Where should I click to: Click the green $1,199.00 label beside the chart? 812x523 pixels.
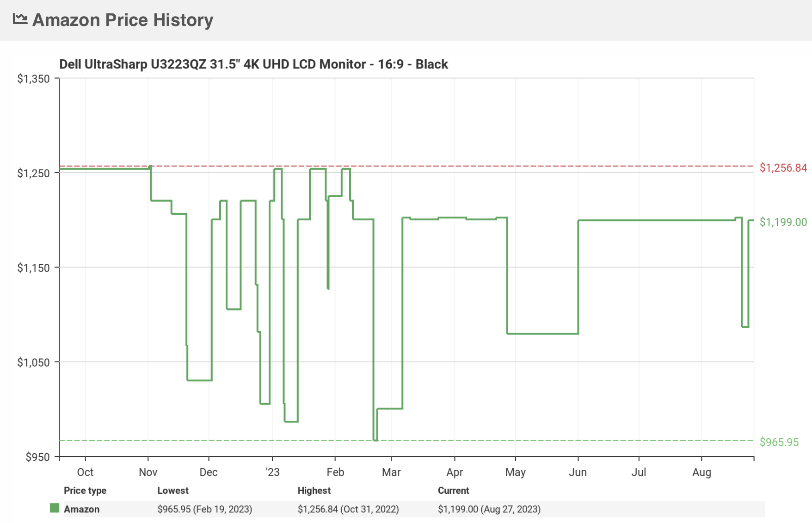point(783,222)
